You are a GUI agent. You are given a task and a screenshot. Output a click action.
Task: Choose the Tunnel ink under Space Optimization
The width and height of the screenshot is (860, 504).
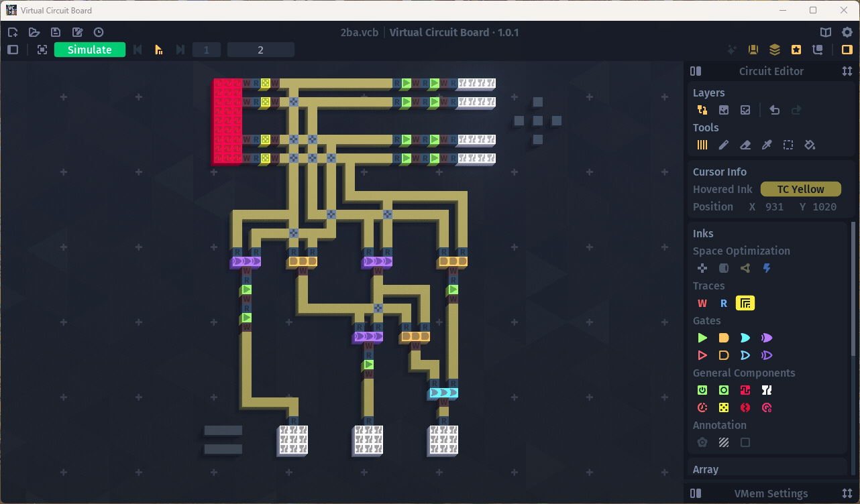tap(724, 268)
